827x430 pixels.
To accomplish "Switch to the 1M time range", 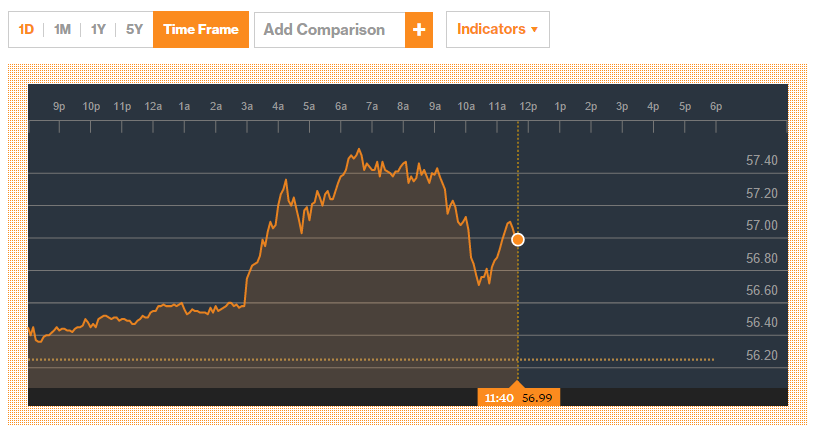I will [62, 30].
